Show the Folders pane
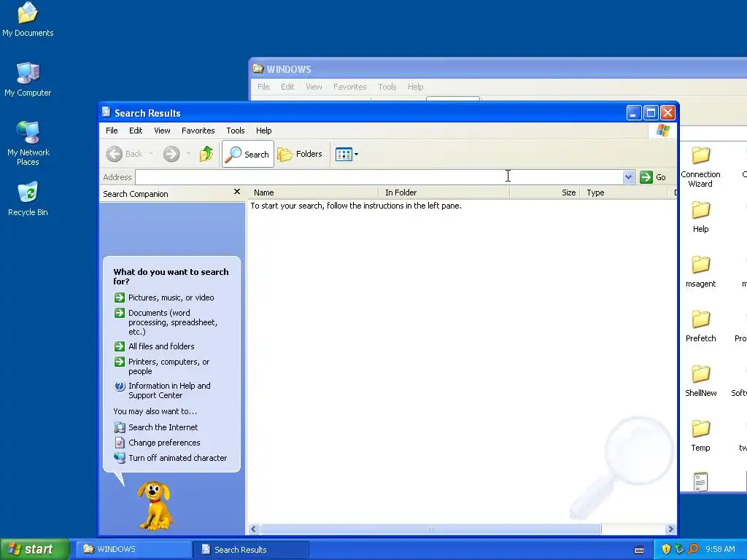 point(300,154)
